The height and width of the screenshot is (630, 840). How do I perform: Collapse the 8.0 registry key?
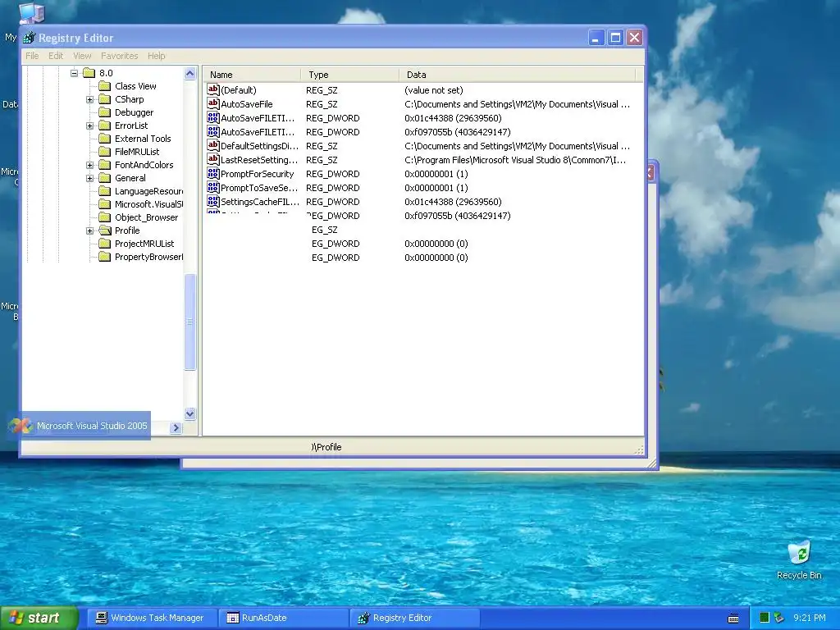pyautogui.click(x=75, y=73)
